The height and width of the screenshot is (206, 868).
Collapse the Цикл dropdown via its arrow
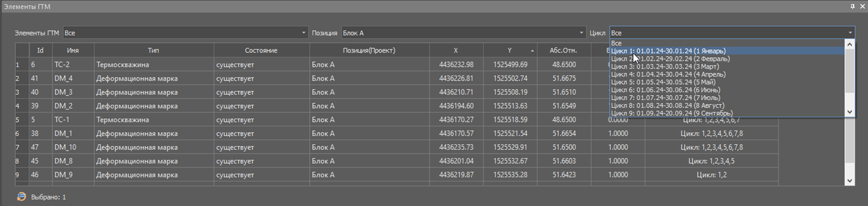tap(850, 33)
